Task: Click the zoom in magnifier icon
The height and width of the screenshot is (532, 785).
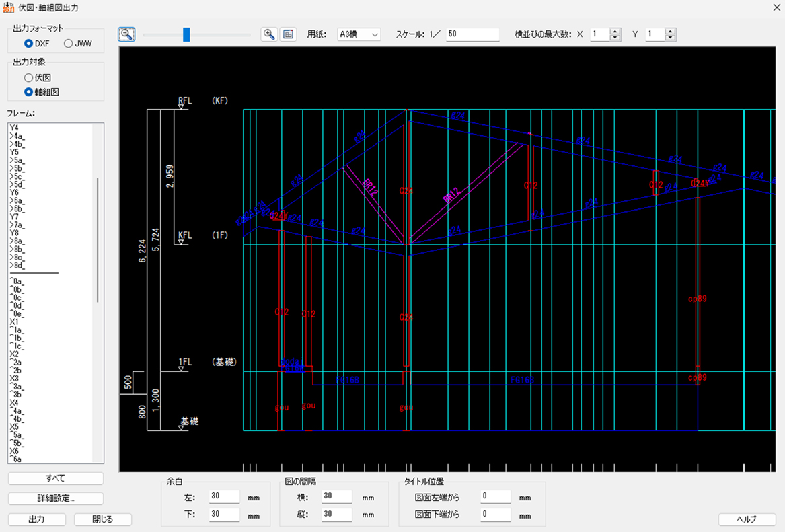Action: (269, 34)
